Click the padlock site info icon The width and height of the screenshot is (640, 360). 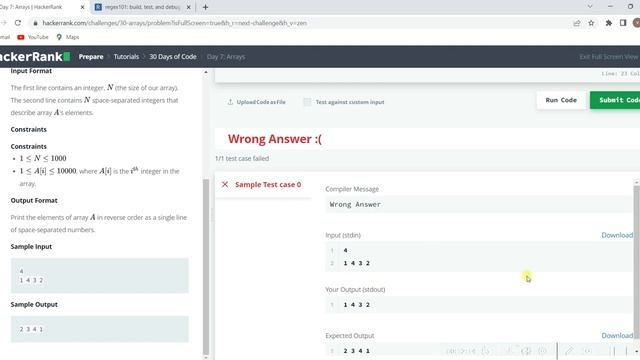(x=36, y=23)
